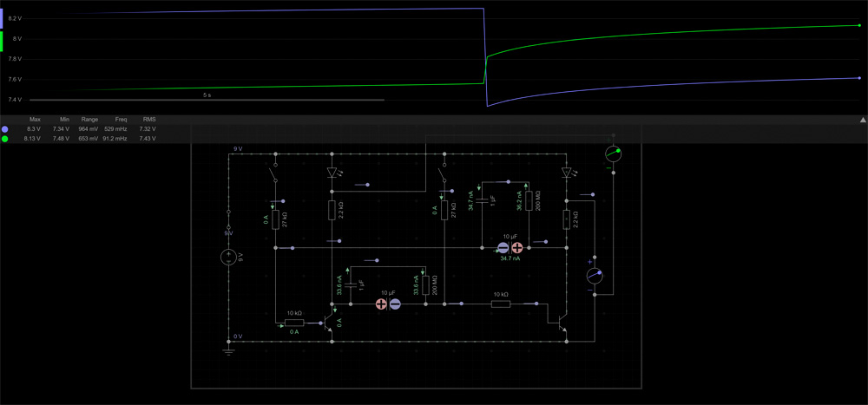Toggle the switch nearest the 9 V source
This screenshot has height=405, width=868.
click(275, 172)
